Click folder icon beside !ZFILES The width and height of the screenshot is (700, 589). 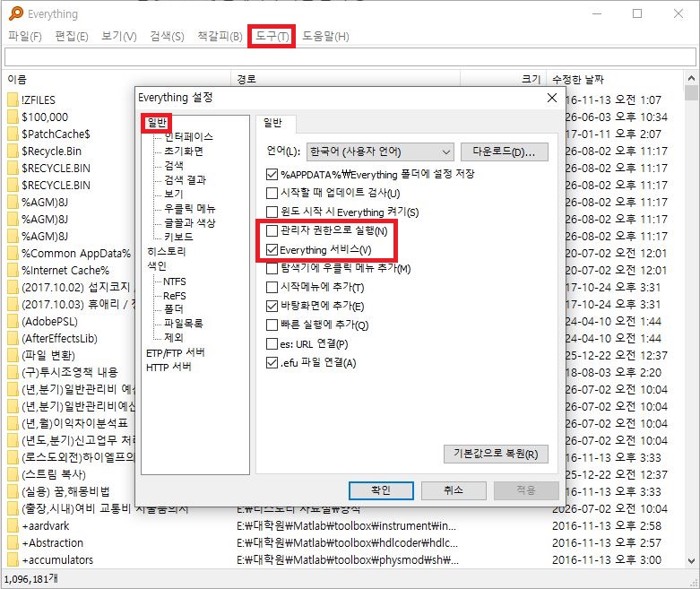point(13,100)
